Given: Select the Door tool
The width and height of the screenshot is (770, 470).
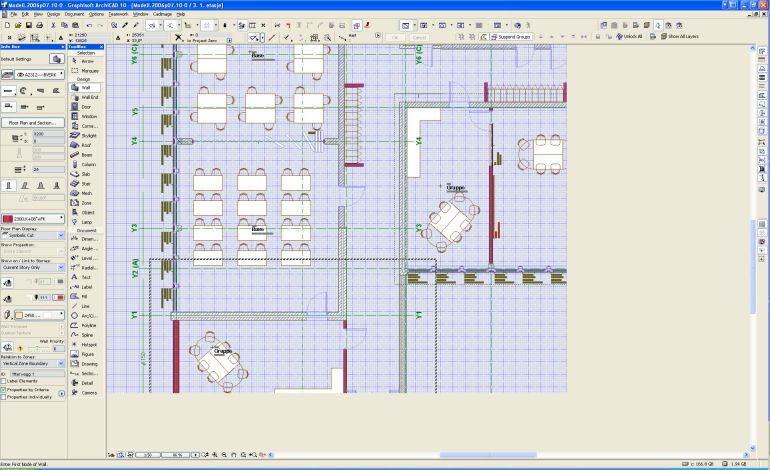Looking at the screenshot, I should (x=86, y=107).
